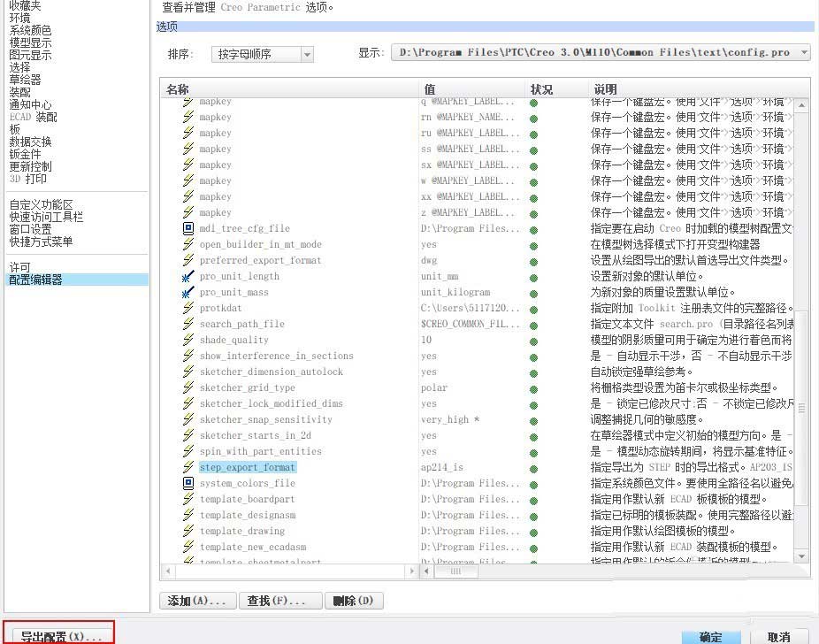Click vertical scrollbar up arrow
The height and width of the screenshot is (644, 819).
click(802, 105)
